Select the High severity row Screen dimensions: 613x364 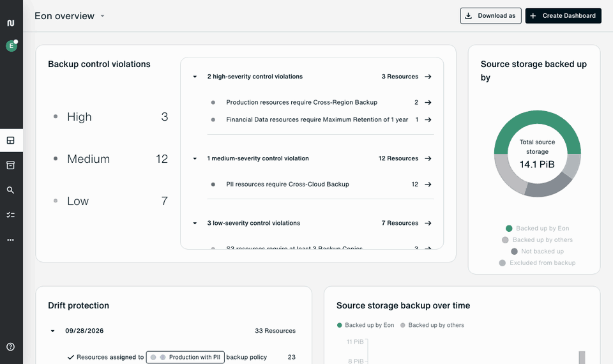coord(110,116)
